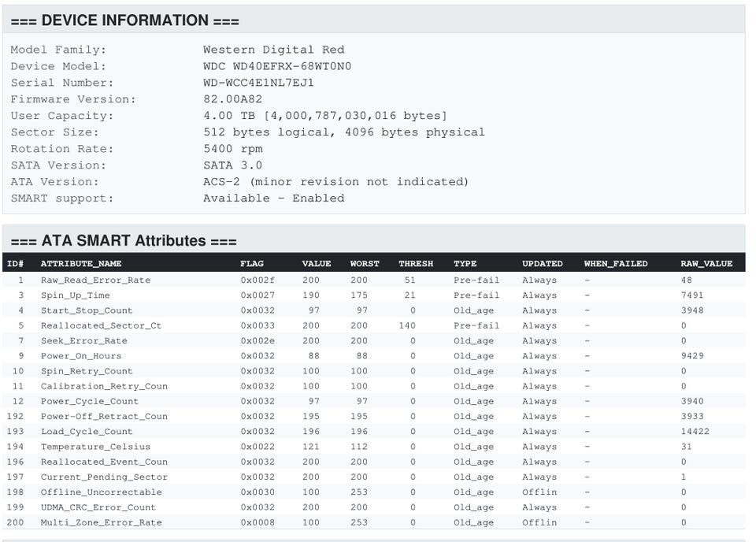Click the Power_On_Hours raw value 9429
The height and width of the screenshot is (542, 756).
point(692,356)
